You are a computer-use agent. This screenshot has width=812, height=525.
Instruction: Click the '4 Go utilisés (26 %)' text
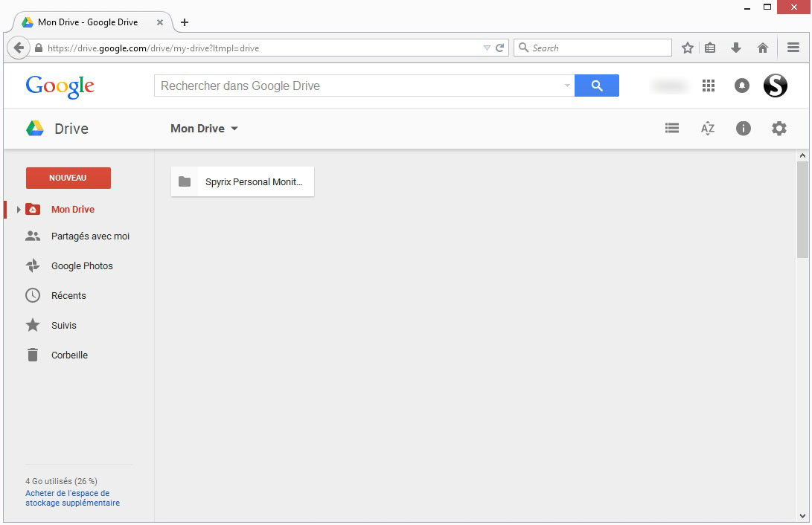point(61,481)
